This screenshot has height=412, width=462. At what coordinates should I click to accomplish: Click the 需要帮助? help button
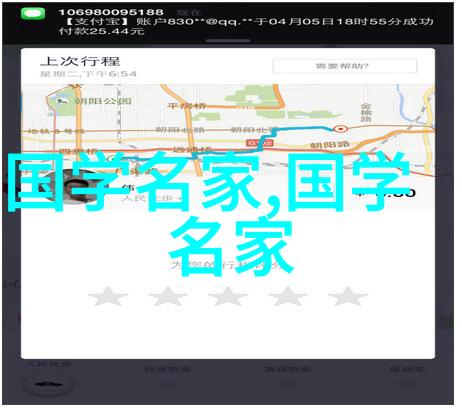coord(345,66)
